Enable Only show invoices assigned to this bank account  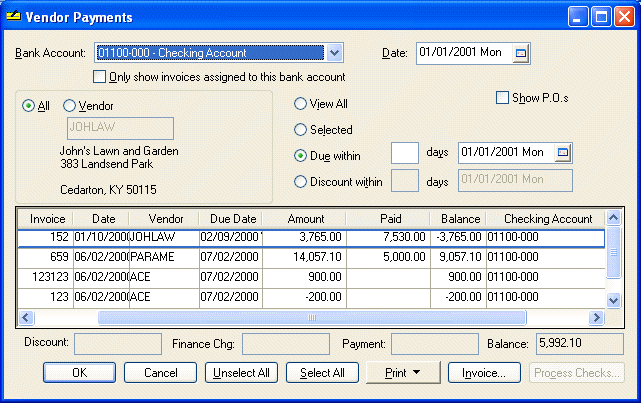tap(99, 77)
